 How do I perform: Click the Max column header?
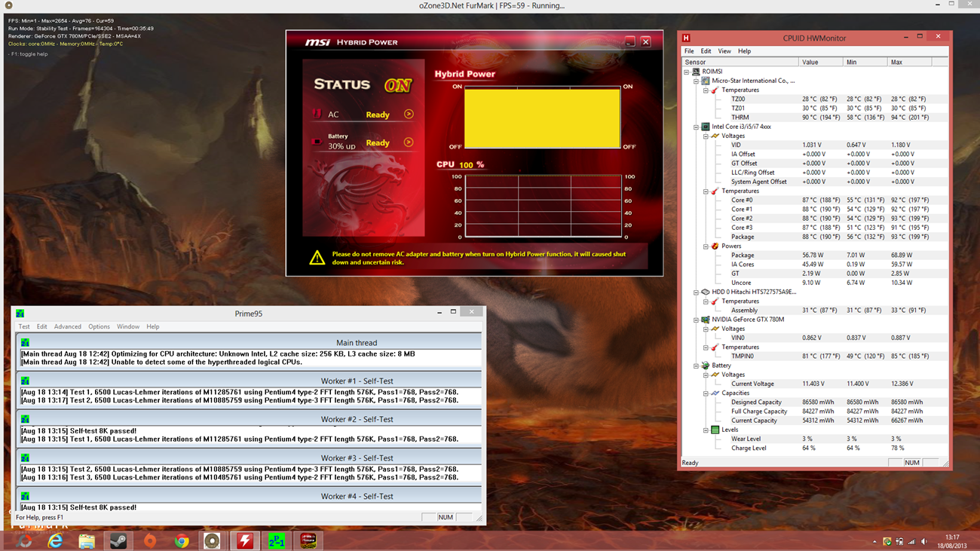point(896,62)
